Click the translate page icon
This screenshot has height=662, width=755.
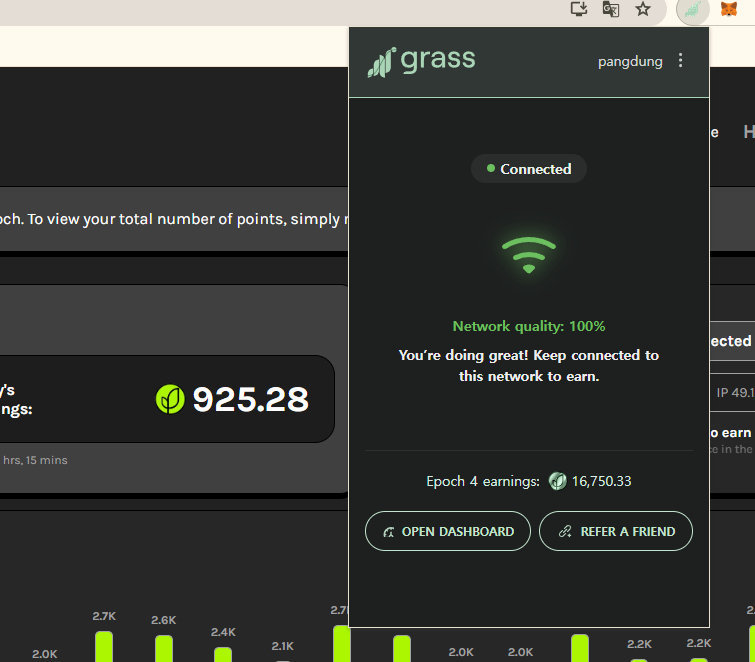(611, 9)
